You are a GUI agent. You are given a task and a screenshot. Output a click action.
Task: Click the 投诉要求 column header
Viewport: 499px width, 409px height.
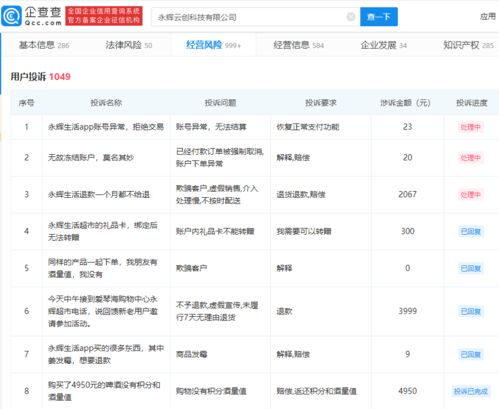pyautogui.click(x=321, y=103)
